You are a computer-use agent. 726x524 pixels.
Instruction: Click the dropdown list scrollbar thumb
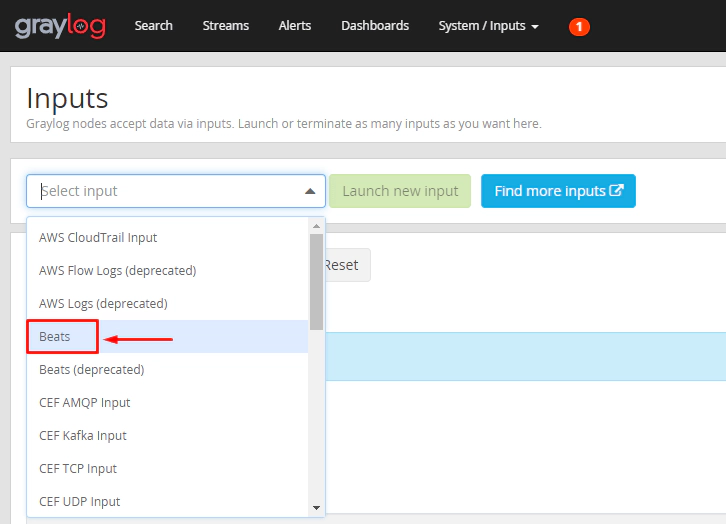[316, 281]
